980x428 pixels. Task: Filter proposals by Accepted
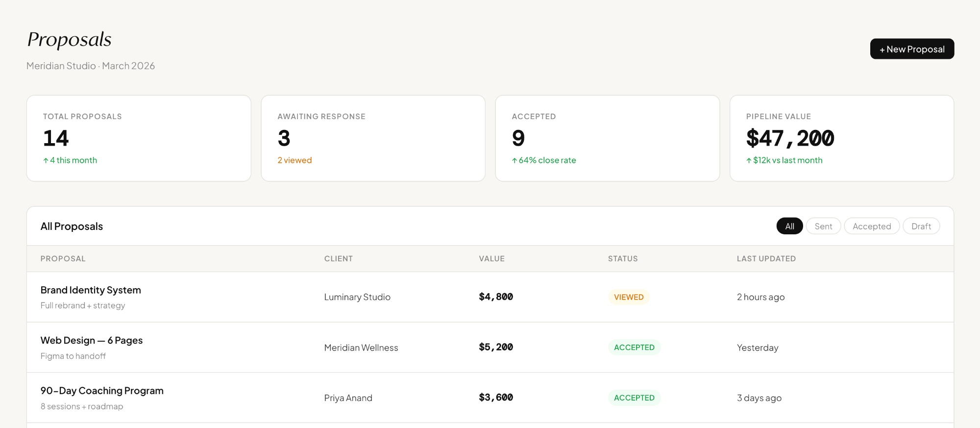872,226
